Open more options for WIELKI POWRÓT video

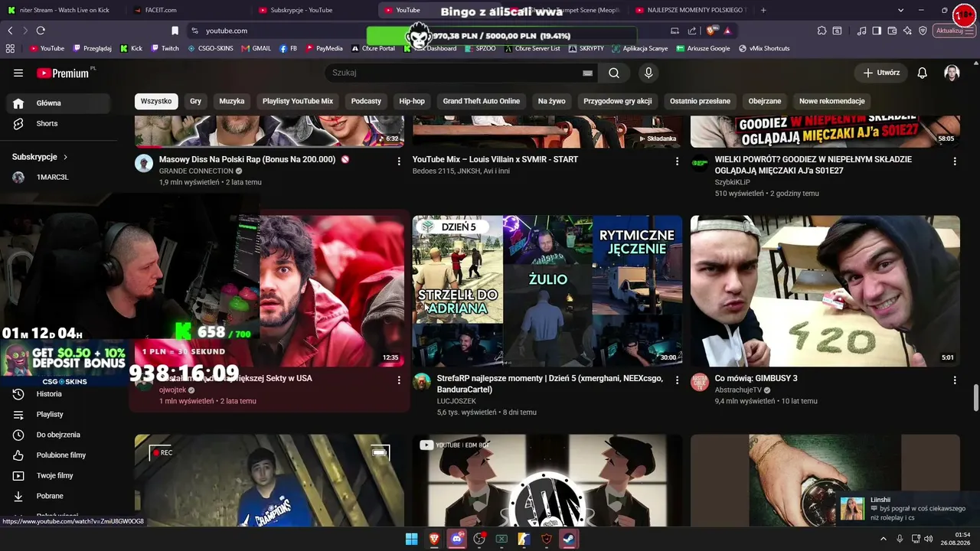coord(955,161)
